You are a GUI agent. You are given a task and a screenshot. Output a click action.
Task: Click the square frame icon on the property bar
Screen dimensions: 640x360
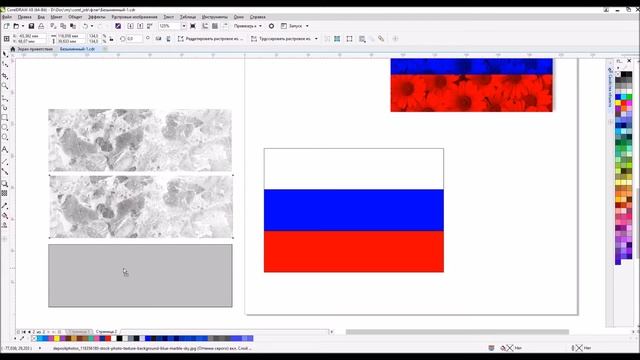(x=349, y=39)
